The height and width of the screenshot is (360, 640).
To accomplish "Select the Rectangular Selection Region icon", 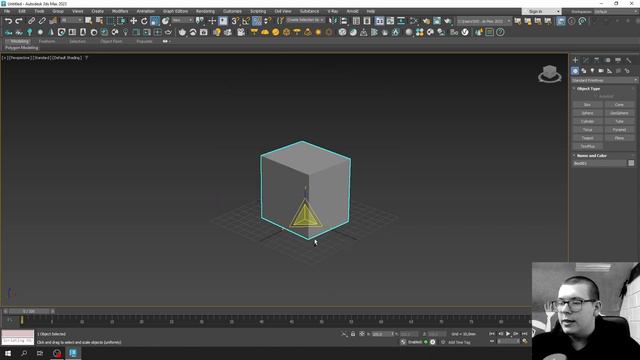I will coord(110,21).
